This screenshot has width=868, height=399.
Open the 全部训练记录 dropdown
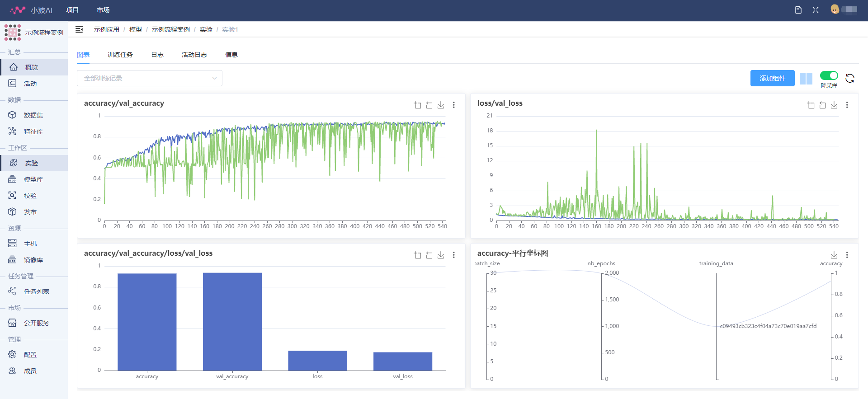tap(150, 78)
